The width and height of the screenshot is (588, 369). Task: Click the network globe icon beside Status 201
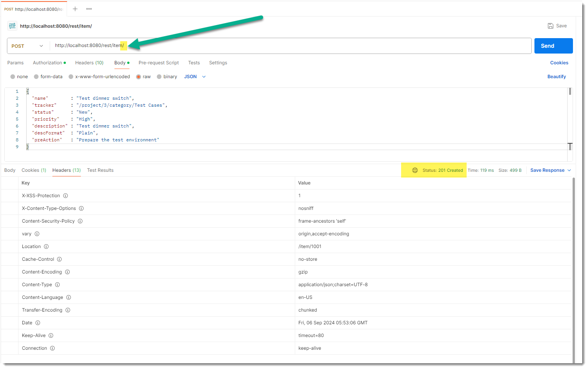coord(415,170)
